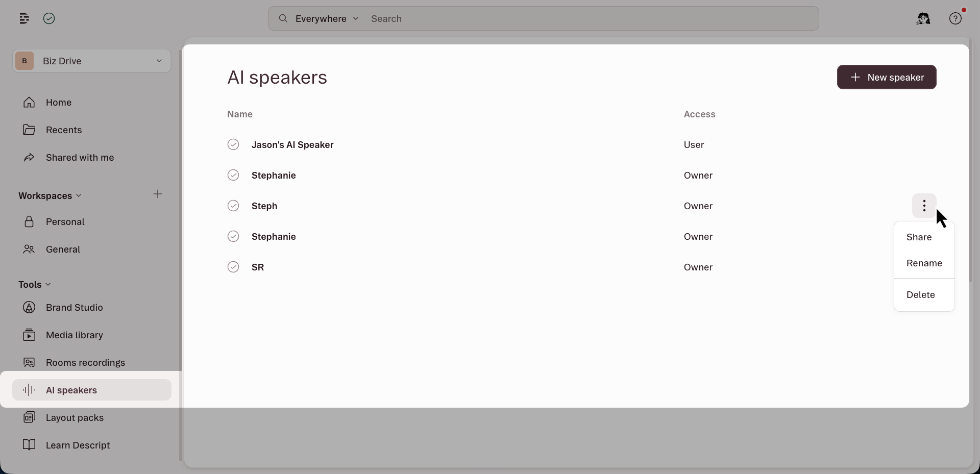The width and height of the screenshot is (980, 474).
Task: Click the Personal lock icon
Action: coord(30,221)
